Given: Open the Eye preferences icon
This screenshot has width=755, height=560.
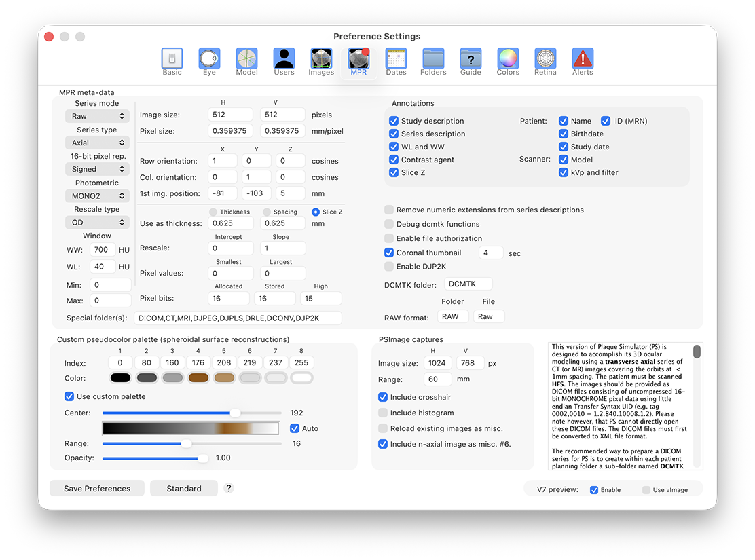Looking at the screenshot, I should [x=209, y=61].
